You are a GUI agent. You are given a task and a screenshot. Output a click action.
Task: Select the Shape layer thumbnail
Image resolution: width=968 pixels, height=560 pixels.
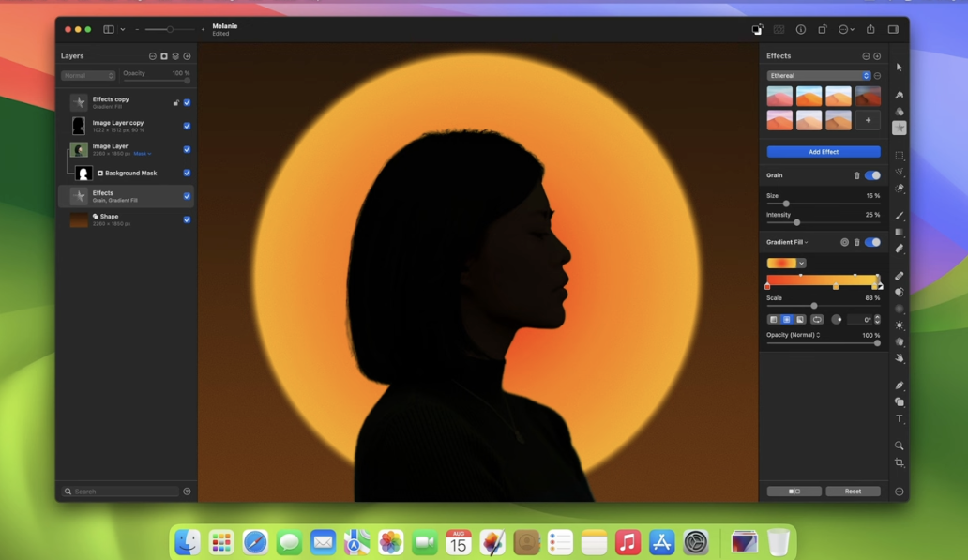(79, 219)
